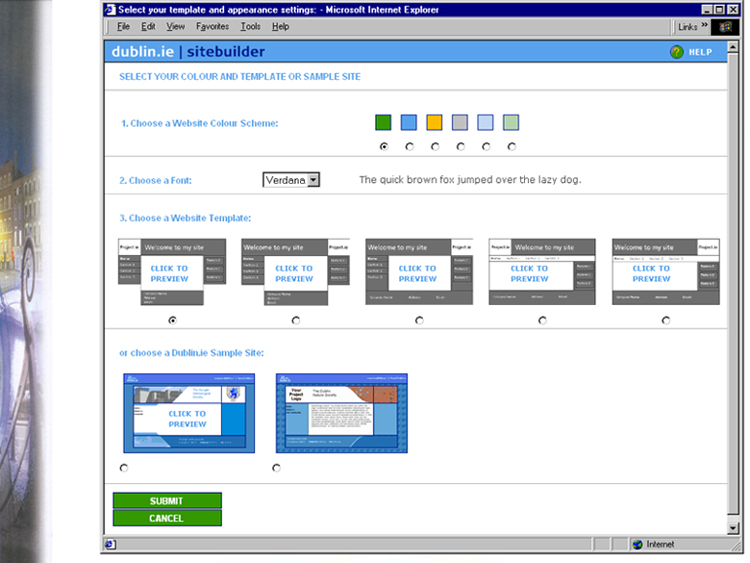Click the vertical scrollbar down arrow

coord(734,526)
